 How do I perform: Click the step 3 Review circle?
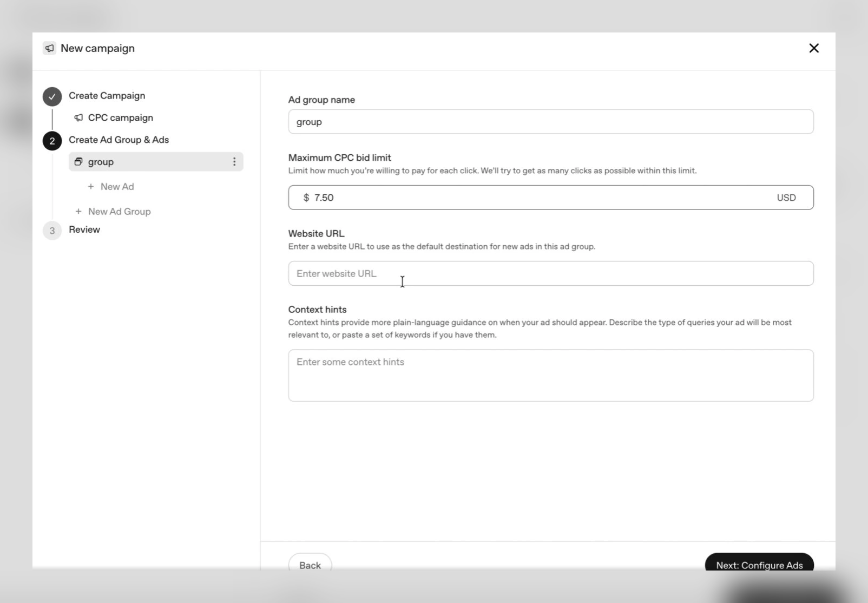52,231
